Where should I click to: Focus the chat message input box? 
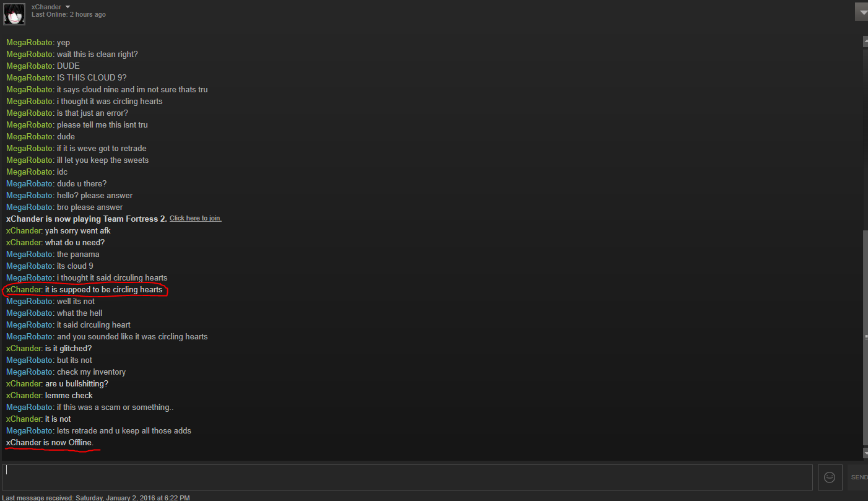pyautogui.click(x=407, y=477)
